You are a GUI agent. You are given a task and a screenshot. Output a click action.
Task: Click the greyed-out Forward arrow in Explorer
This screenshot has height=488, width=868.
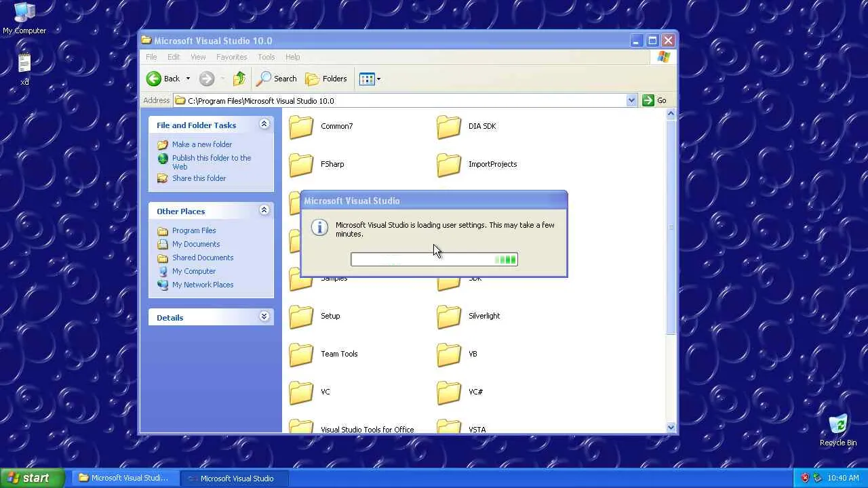click(x=207, y=79)
